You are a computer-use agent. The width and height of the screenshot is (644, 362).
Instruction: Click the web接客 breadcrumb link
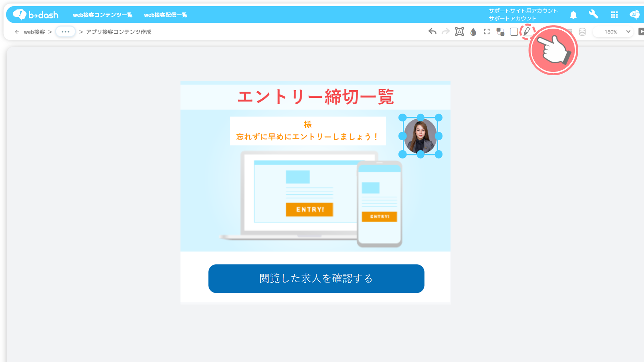(34, 32)
